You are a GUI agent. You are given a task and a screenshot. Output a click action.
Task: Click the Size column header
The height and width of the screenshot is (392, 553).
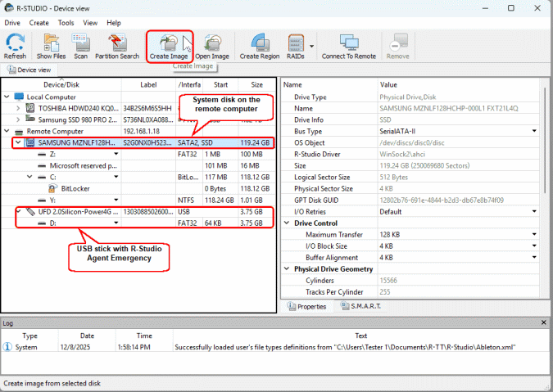tap(256, 84)
